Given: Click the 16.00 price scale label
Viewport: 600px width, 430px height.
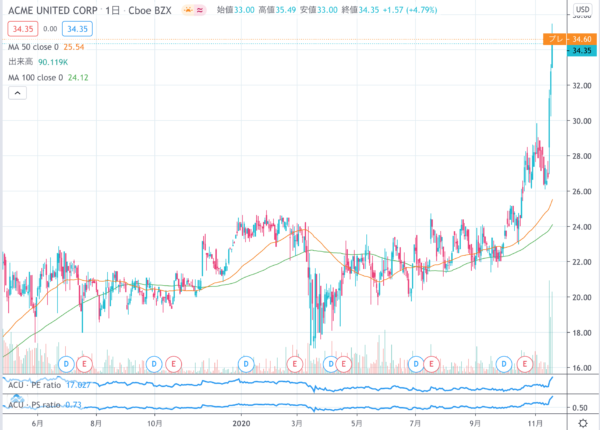Looking at the screenshot, I should 582,368.
